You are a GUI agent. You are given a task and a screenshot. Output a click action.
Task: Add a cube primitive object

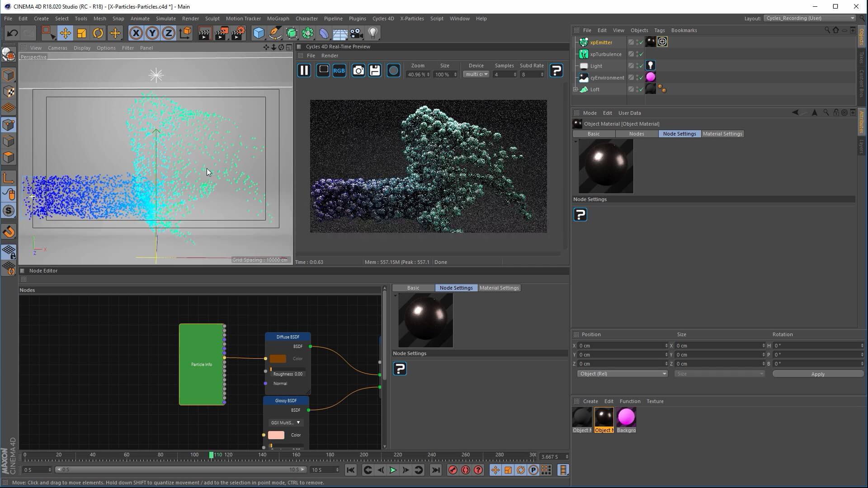click(x=259, y=33)
